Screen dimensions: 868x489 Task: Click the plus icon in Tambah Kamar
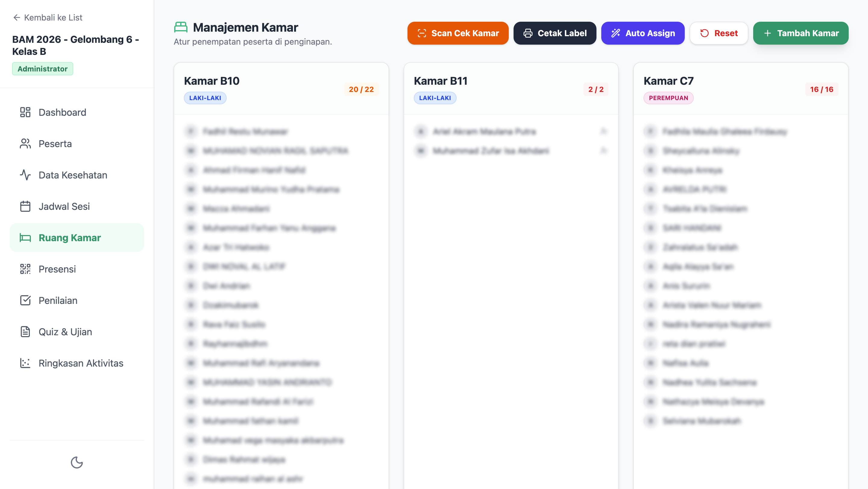click(768, 33)
